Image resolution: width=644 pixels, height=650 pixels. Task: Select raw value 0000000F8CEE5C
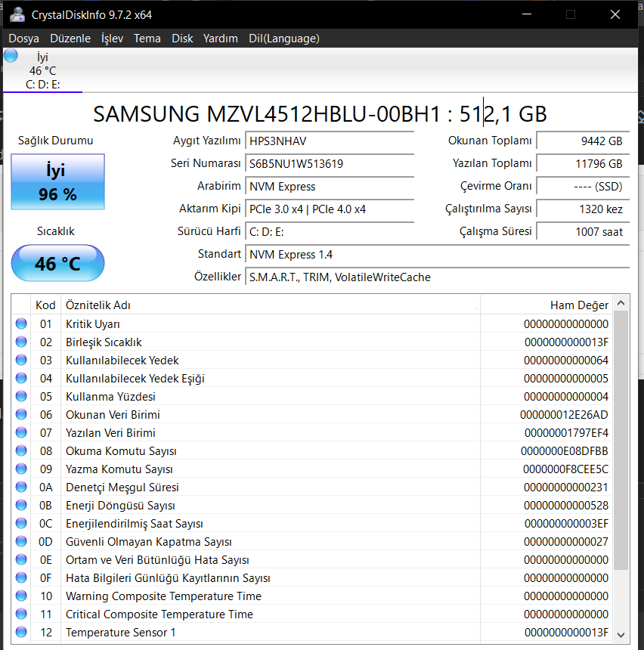point(565,469)
